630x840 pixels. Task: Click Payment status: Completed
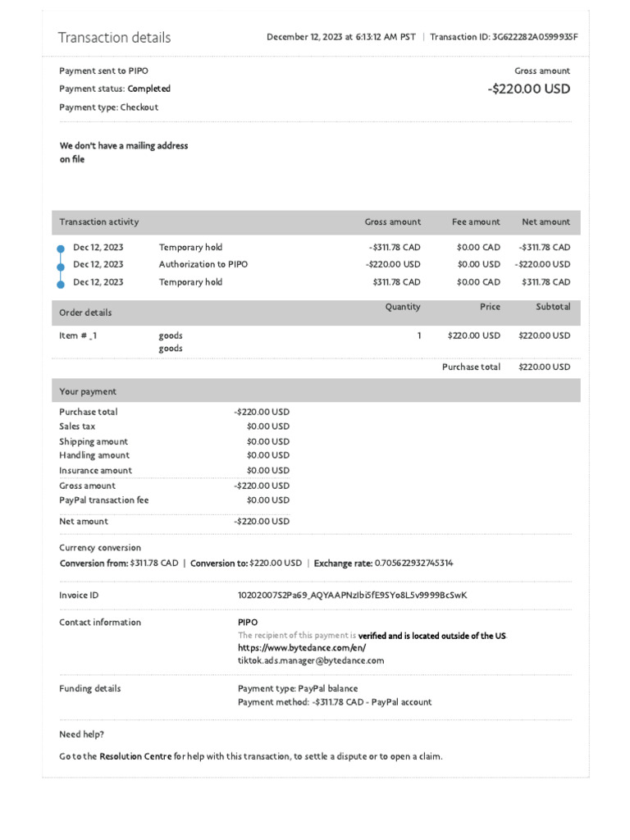115,89
